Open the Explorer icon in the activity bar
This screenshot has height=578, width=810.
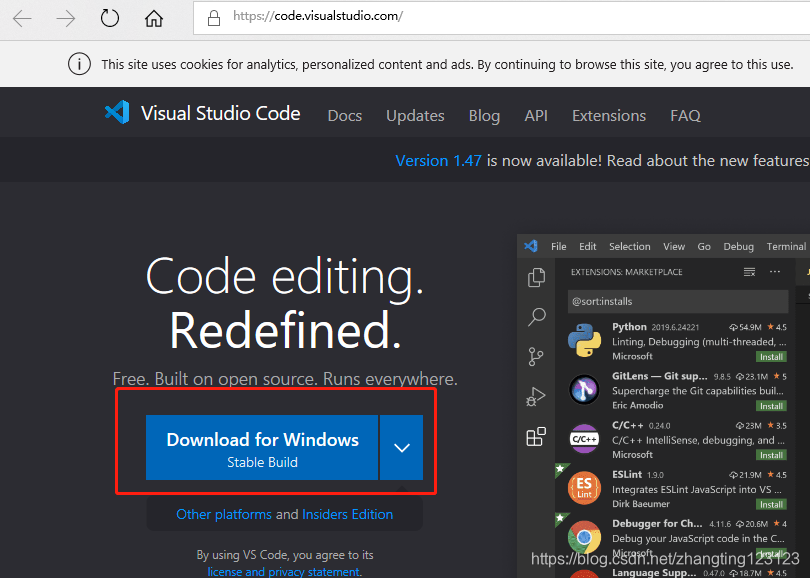click(x=535, y=277)
